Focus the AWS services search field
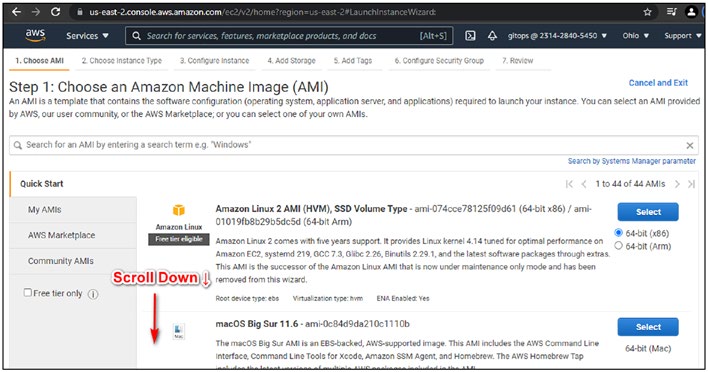The image size is (708, 372). [289, 36]
